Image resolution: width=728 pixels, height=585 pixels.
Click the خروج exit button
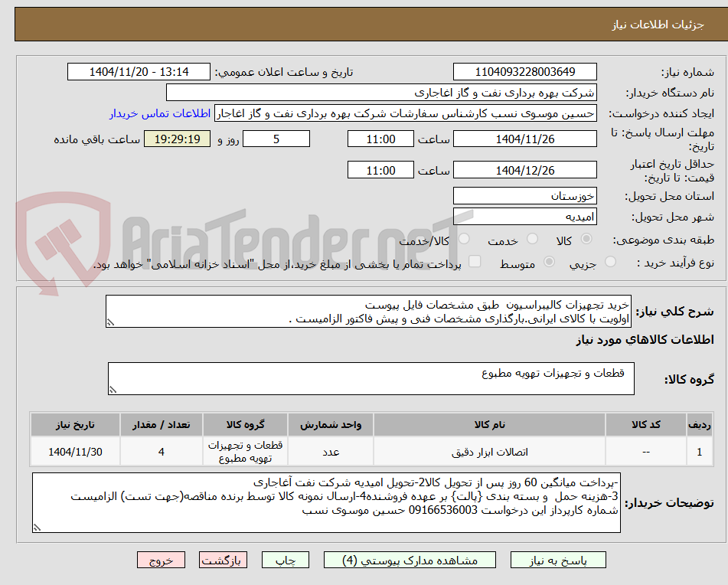tap(161, 560)
